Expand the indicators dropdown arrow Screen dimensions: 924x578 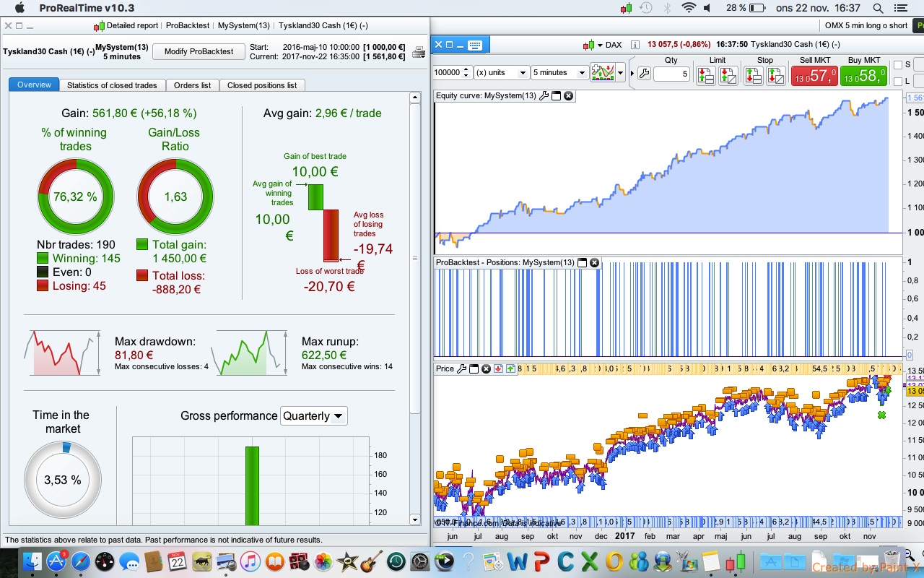click(x=620, y=72)
